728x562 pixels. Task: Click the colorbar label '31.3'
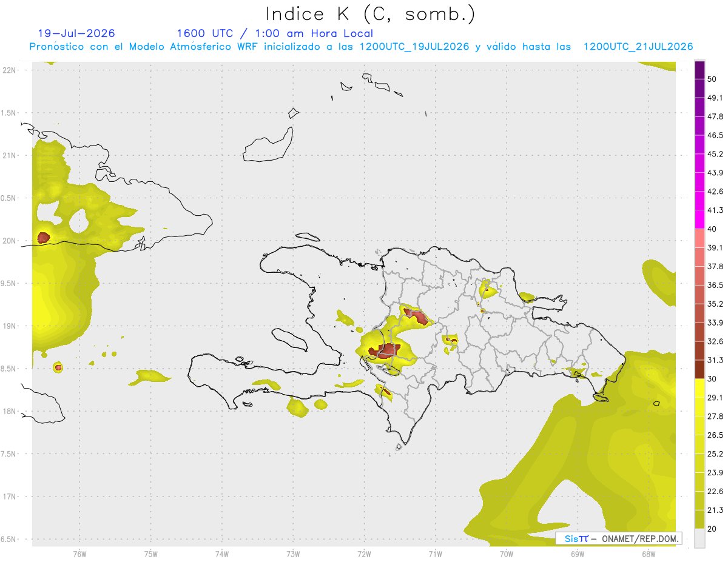click(x=715, y=360)
